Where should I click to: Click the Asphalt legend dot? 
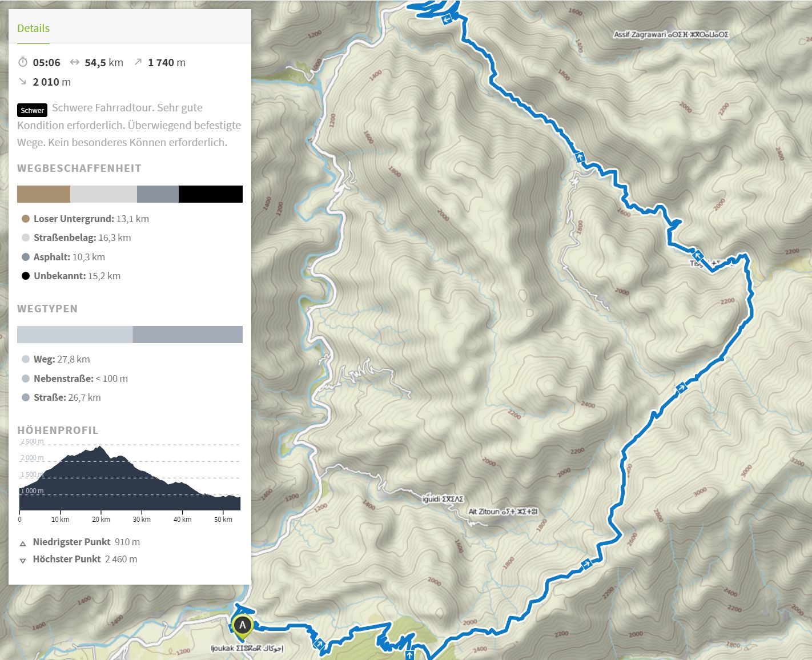tap(26, 257)
